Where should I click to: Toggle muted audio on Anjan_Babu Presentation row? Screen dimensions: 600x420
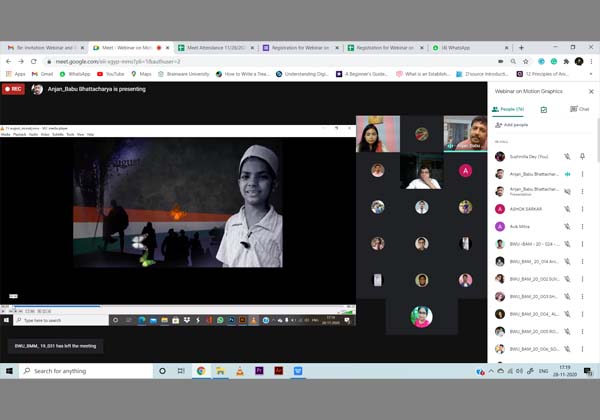click(567, 192)
